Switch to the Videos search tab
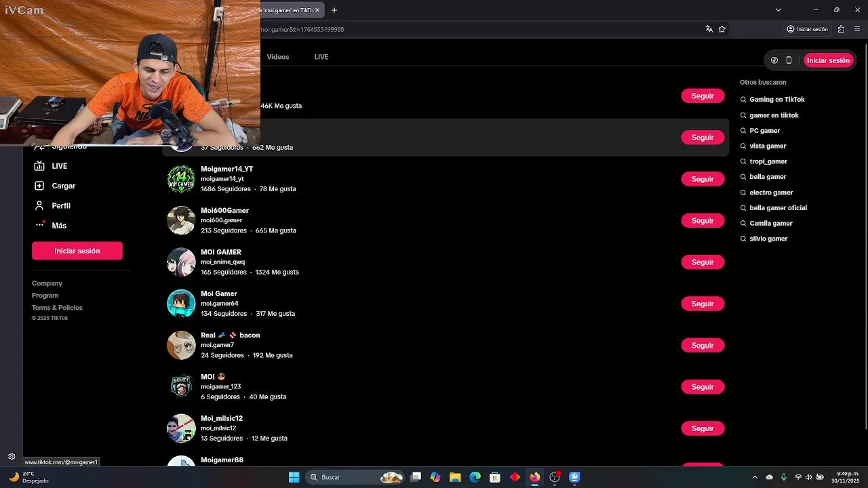This screenshot has height=488, width=868. pyautogui.click(x=278, y=57)
